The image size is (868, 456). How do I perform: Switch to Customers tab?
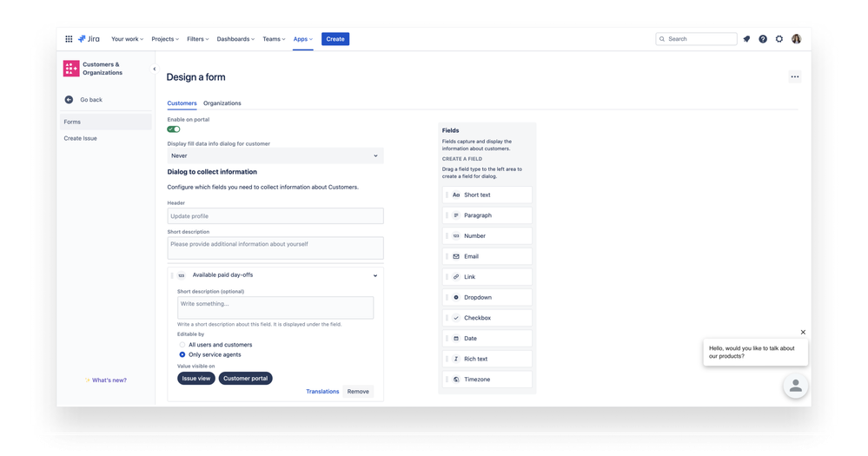[x=182, y=103]
